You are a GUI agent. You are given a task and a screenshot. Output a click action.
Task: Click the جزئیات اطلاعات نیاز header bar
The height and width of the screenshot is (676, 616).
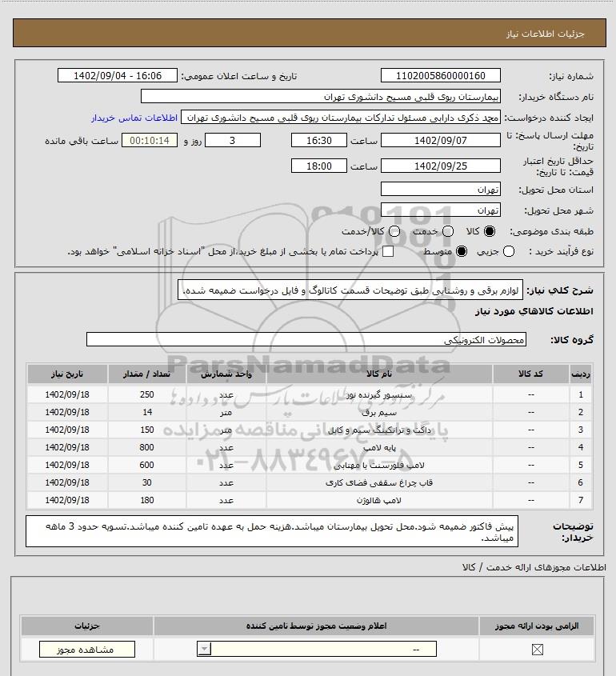tap(310, 33)
